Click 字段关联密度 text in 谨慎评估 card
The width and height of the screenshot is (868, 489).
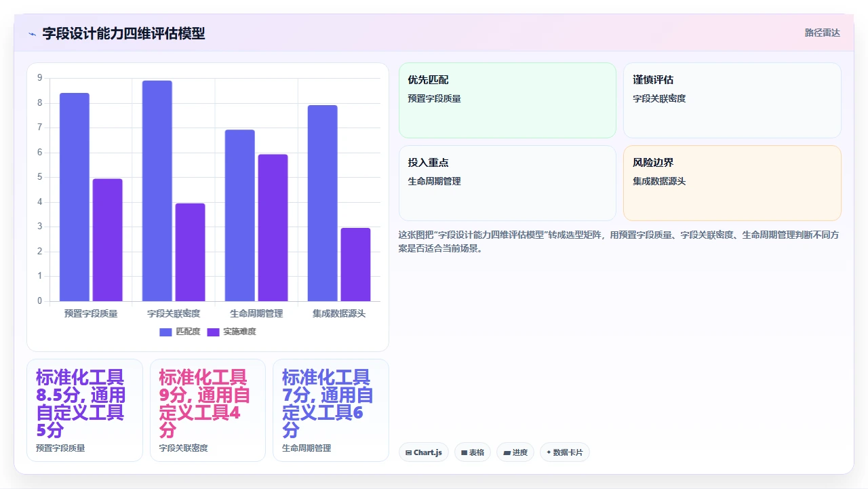[660, 98]
